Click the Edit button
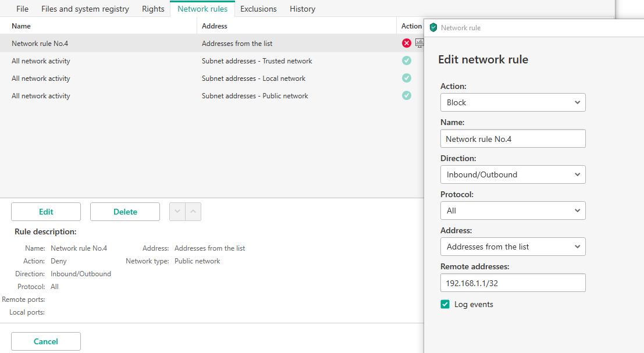This screenshot has width=644, height=353. coord(46,212)
